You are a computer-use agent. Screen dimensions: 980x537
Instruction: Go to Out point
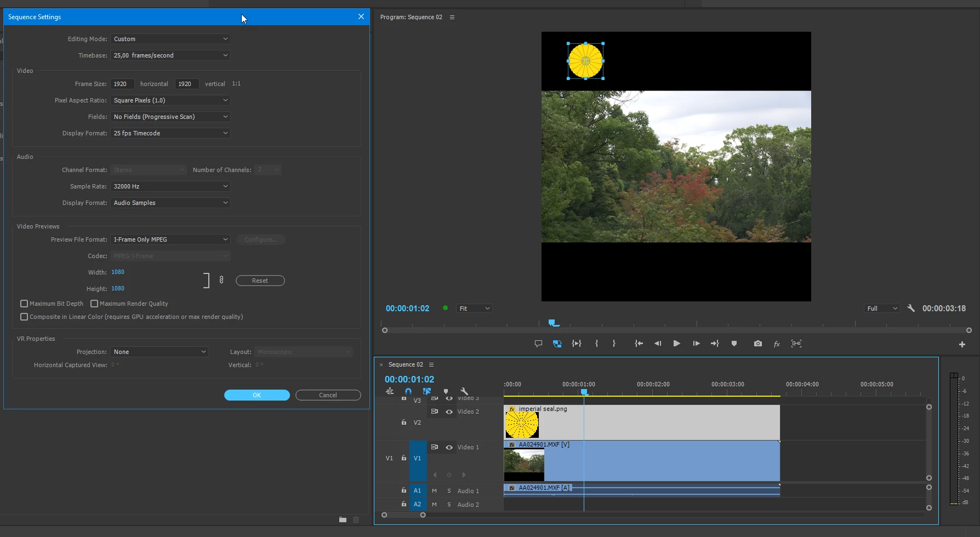715,344
